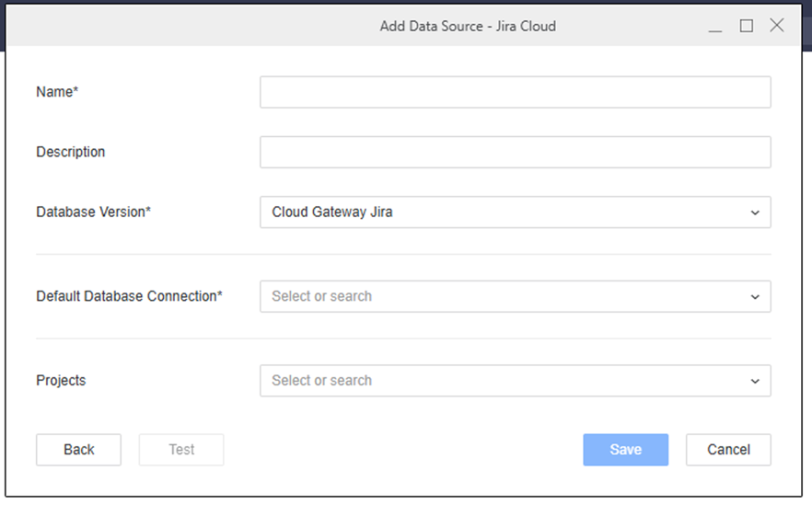Click the Name* field label

(57, 92)
